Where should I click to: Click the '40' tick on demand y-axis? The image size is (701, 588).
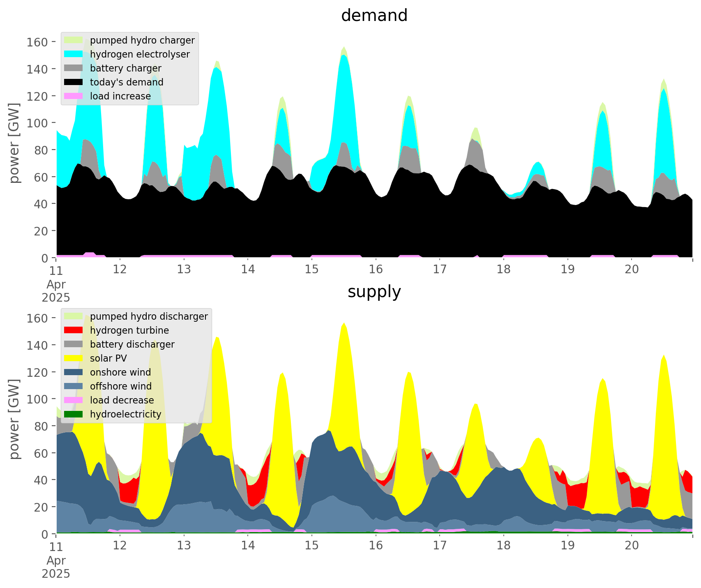point(42,204)
